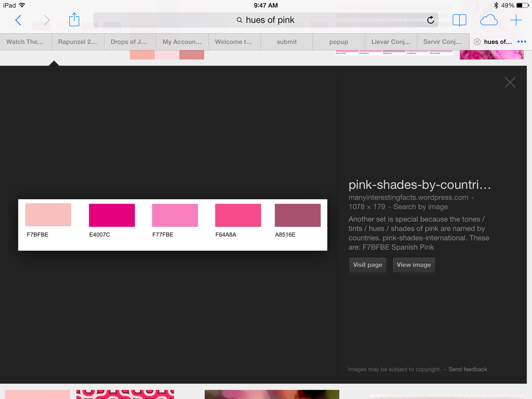This screenshot has width=532, height=399.
Task: Tap the Safari forward arrow
Action: (x=46, y=20)
